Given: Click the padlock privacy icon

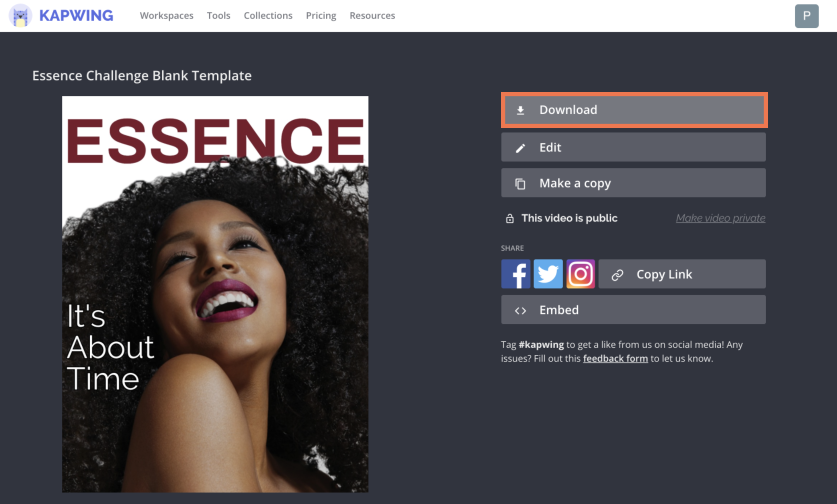Looking at the screenshot, I should point(510,218).
